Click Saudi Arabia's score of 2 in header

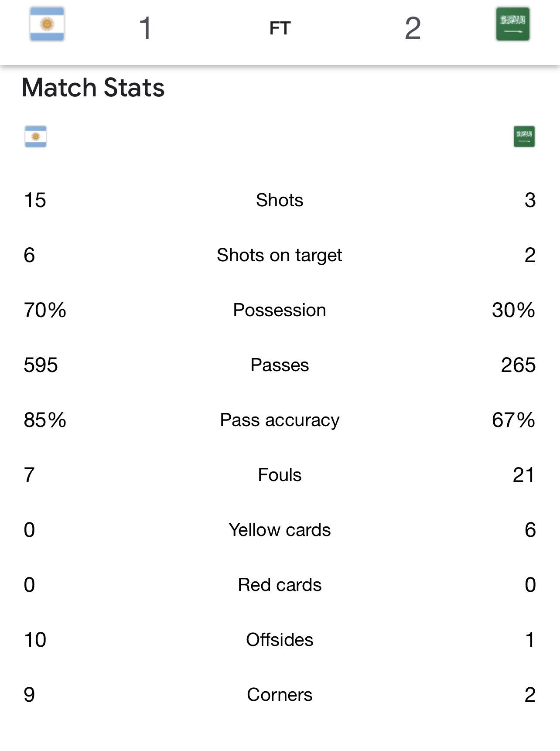(413, 28)
